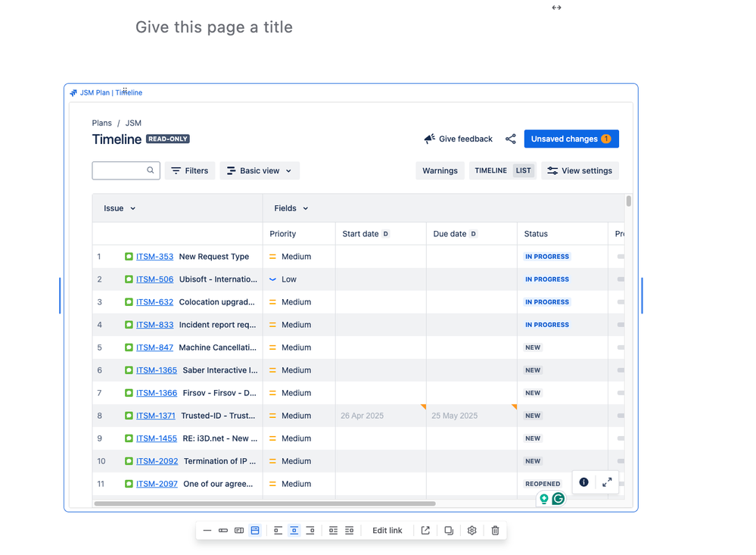756x555 pixels.
Task: Click the teal lightbulb suggestion icon
Action: [x=544, y=498]
